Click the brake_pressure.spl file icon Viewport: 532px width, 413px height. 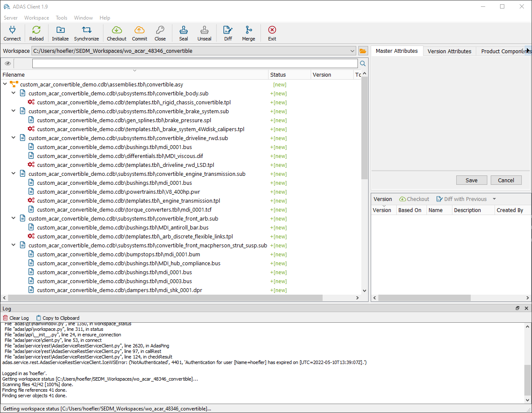31,120
